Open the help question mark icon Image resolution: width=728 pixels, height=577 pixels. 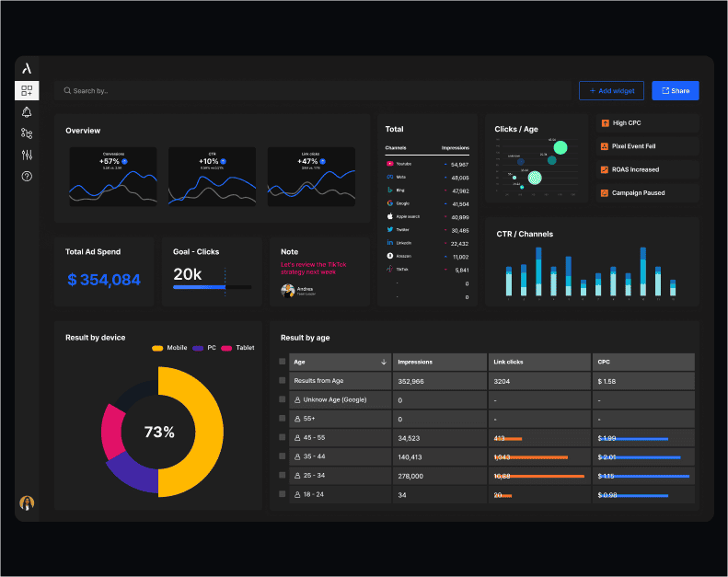pyautogui.click(x=27, y=176)
